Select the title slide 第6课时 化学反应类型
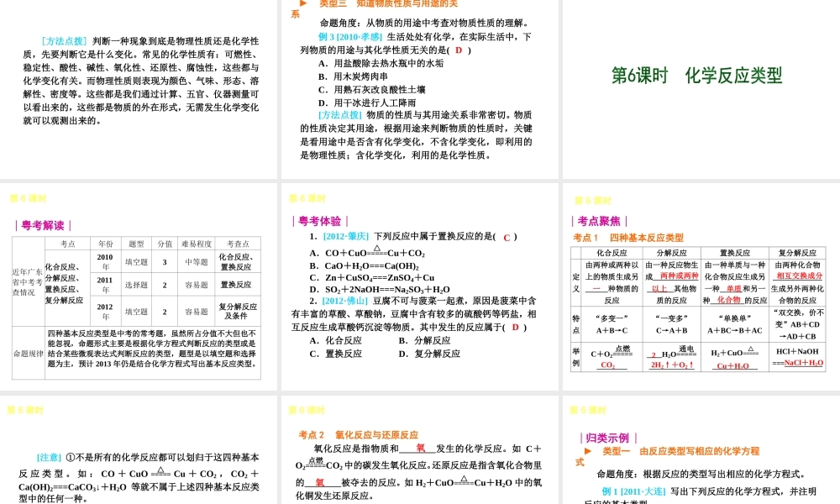The image size is (840, 504). tap(701, 89)
